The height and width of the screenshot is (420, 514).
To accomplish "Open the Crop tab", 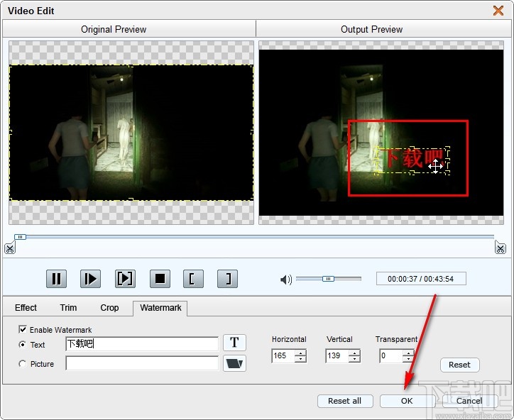I will (x=109, y=308).
